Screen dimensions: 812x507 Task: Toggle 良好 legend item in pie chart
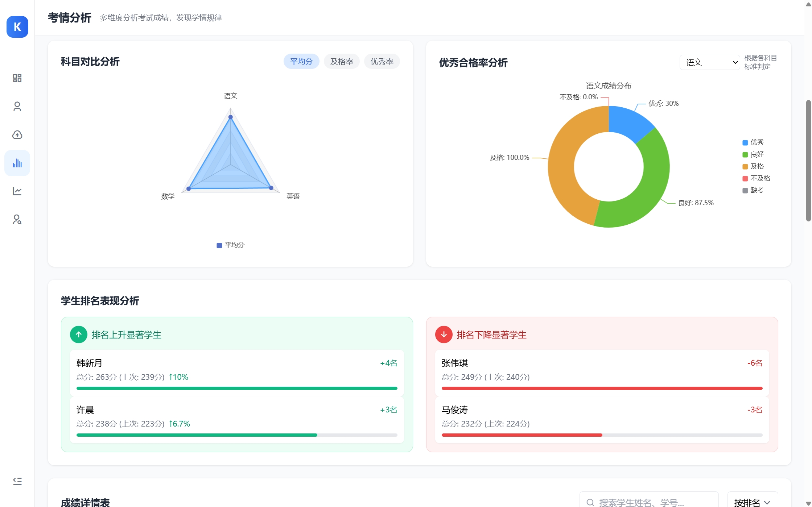[x=753, y=154]
